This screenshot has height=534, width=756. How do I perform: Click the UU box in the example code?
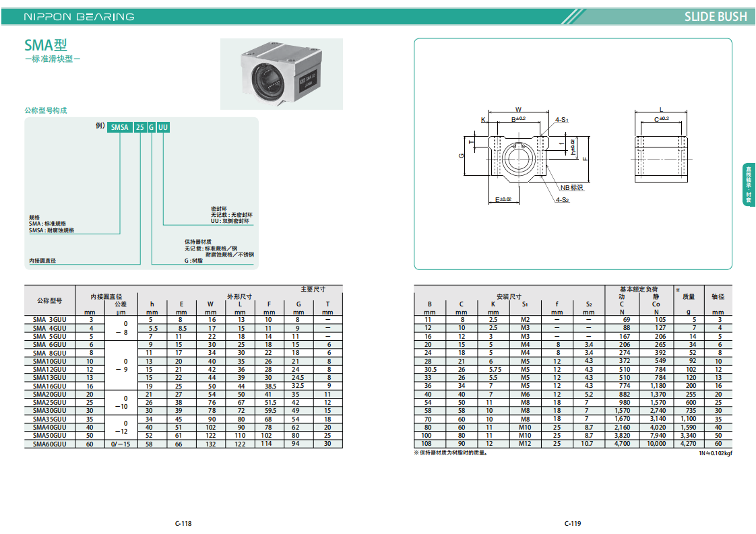(x=163, y=127)
